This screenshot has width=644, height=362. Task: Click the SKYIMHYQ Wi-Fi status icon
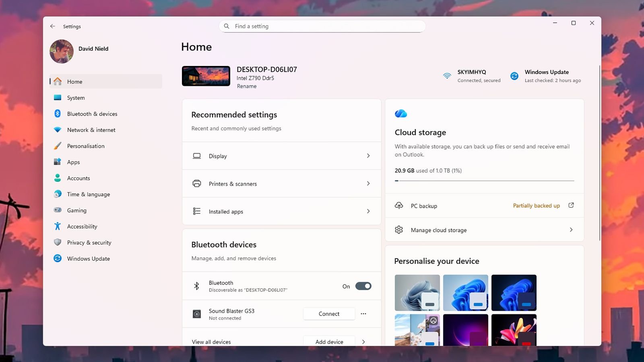[447, 76]
